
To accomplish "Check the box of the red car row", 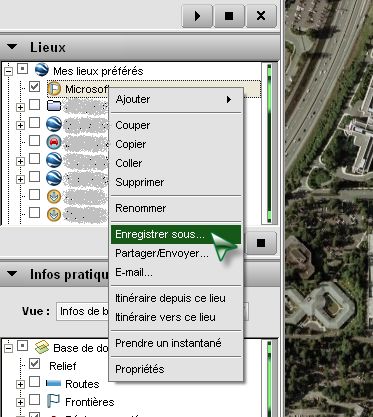I will click(x=34, y=141).
